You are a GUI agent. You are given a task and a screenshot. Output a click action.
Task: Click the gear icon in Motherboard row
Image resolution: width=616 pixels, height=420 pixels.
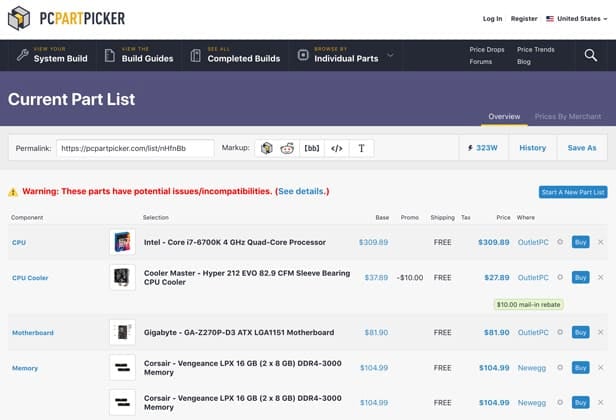coord(560,332)
